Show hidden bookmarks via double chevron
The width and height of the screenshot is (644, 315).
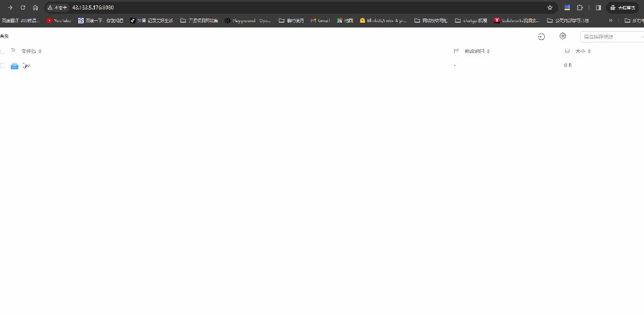(x=611, y=20)
